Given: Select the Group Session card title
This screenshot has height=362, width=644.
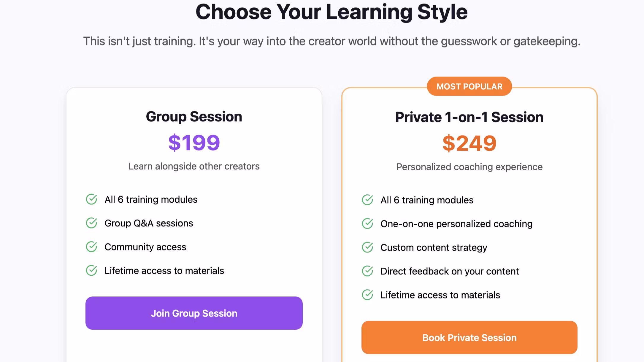Looking at the screenshot, I should click(x=194, y=117).
